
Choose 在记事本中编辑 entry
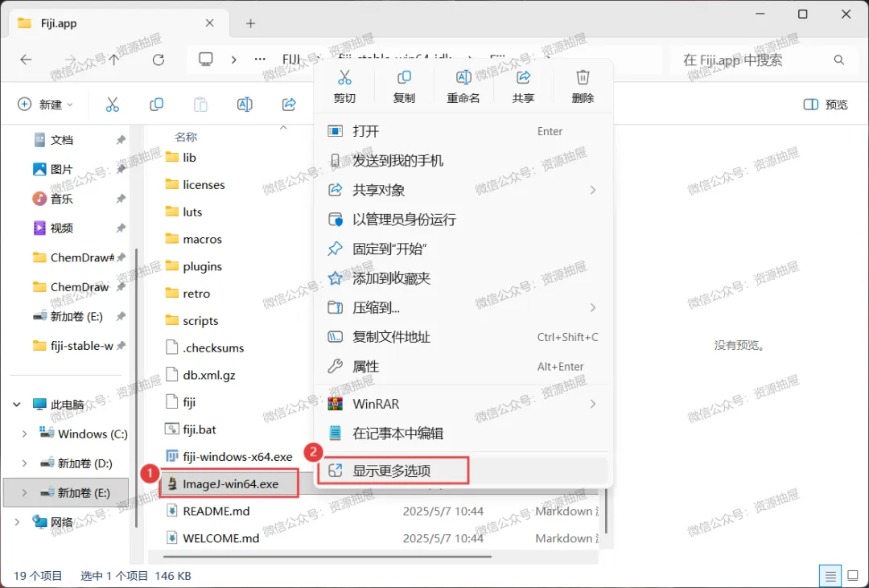pyautogui.click(x=463, y=434)
